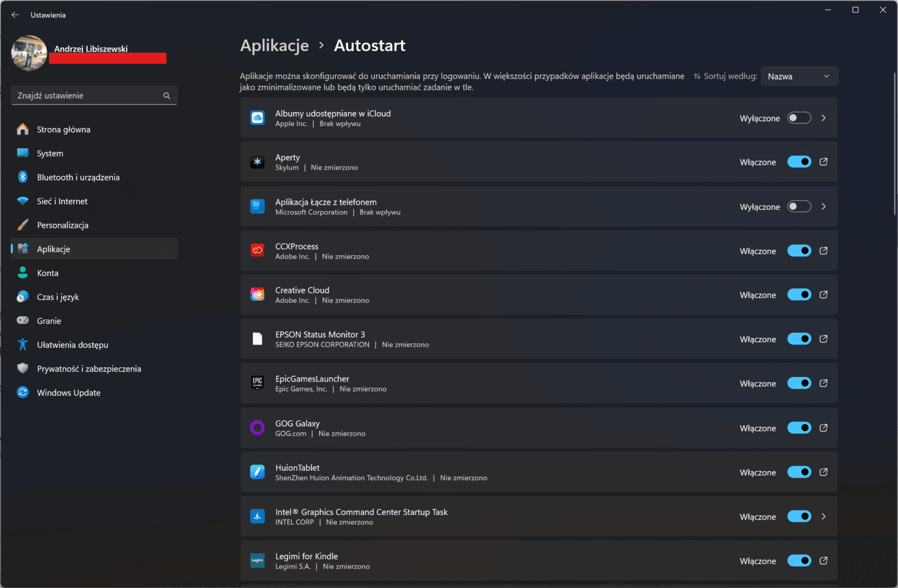This screenshot has width=898, height=588.
Task: Disable EPSON Status Monitor 3 toggle
Action: click(x=799, y=339)
